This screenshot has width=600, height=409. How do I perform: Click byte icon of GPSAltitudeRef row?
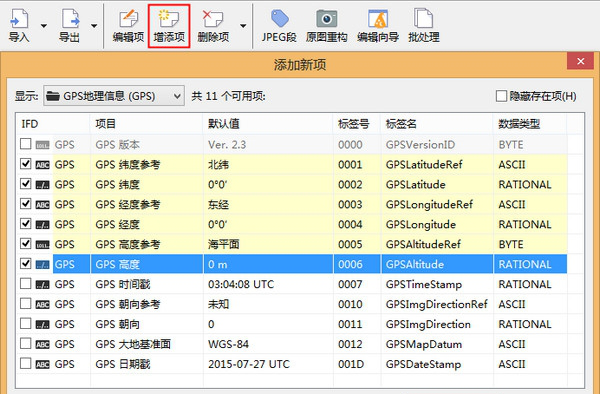42,244
